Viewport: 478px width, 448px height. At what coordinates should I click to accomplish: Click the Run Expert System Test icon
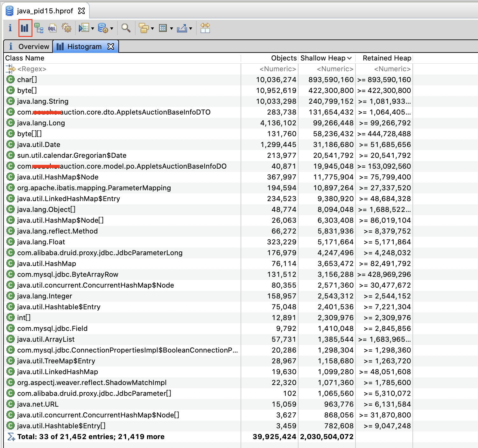(84, 28)
